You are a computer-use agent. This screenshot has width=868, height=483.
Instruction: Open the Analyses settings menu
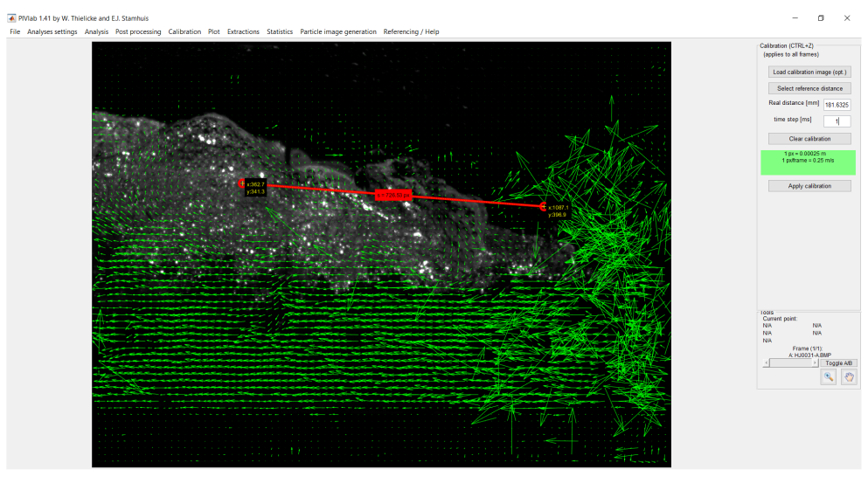(x=52, y=31)
